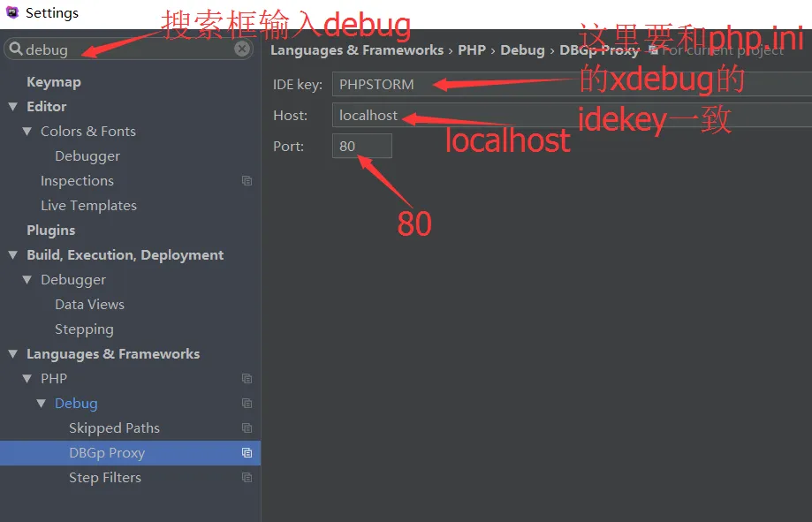Image resolution: width=812 pixels, height=522 pixels.
Task: Collapse Build, Execution, Deployment section
Action: pos(13,255)
